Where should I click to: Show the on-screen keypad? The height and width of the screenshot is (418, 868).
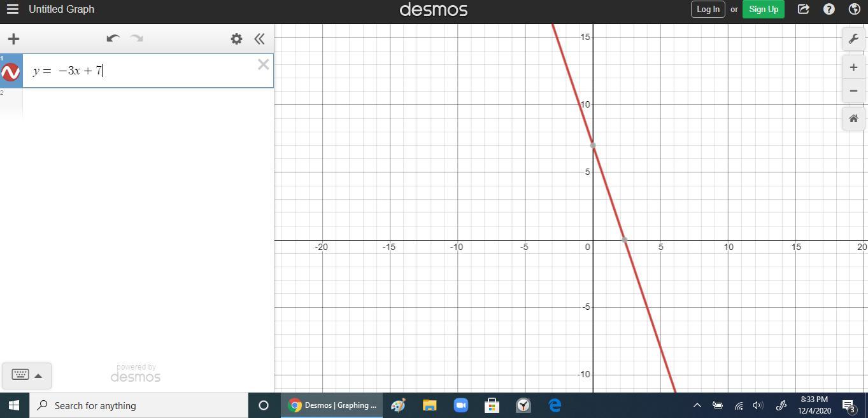(x=20, y=375)
